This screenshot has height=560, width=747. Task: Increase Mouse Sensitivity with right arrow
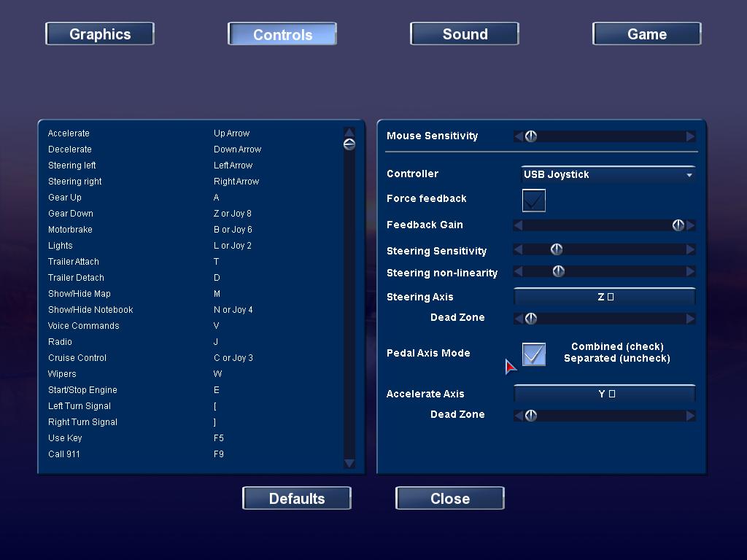tap(690, 136)
